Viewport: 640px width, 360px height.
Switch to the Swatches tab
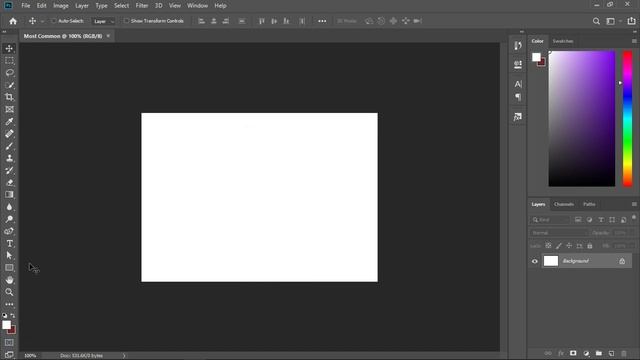point(563,41)
